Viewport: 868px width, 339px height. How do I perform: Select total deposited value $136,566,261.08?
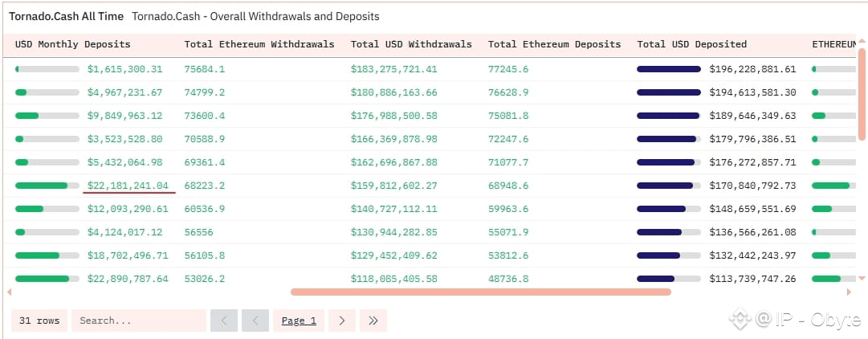tap(753, 232)
